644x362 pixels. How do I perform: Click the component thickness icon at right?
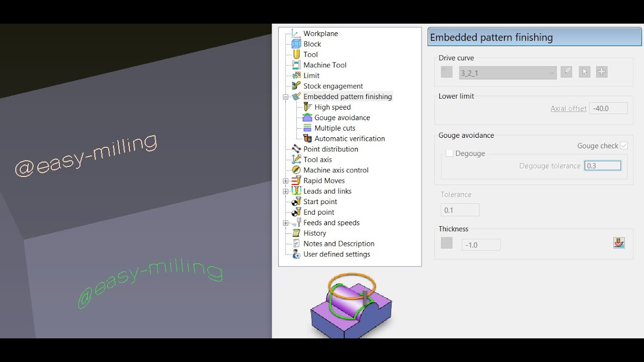(x=619, y=243)
